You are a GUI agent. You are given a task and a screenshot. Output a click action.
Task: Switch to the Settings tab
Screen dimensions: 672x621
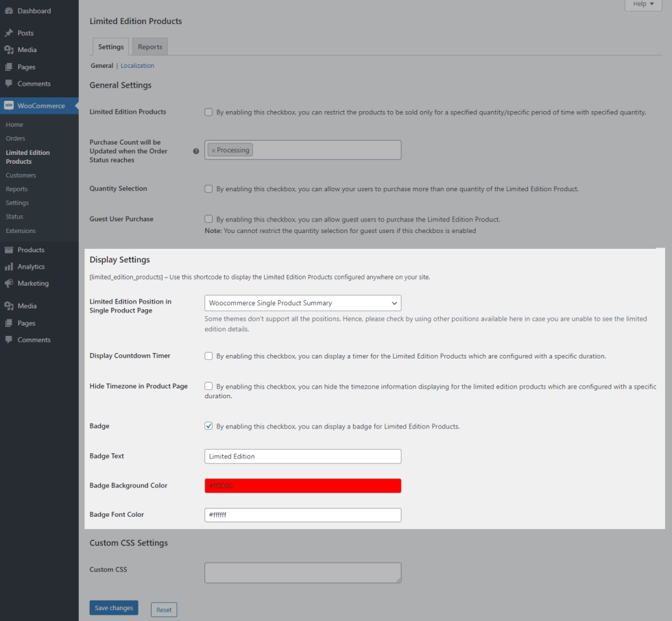point(110,47)
